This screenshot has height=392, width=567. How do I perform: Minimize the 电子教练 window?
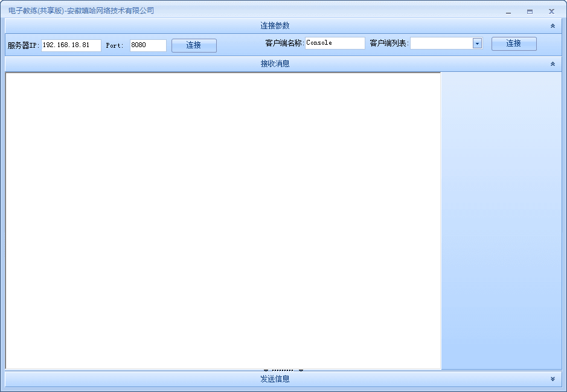point(508,11)
